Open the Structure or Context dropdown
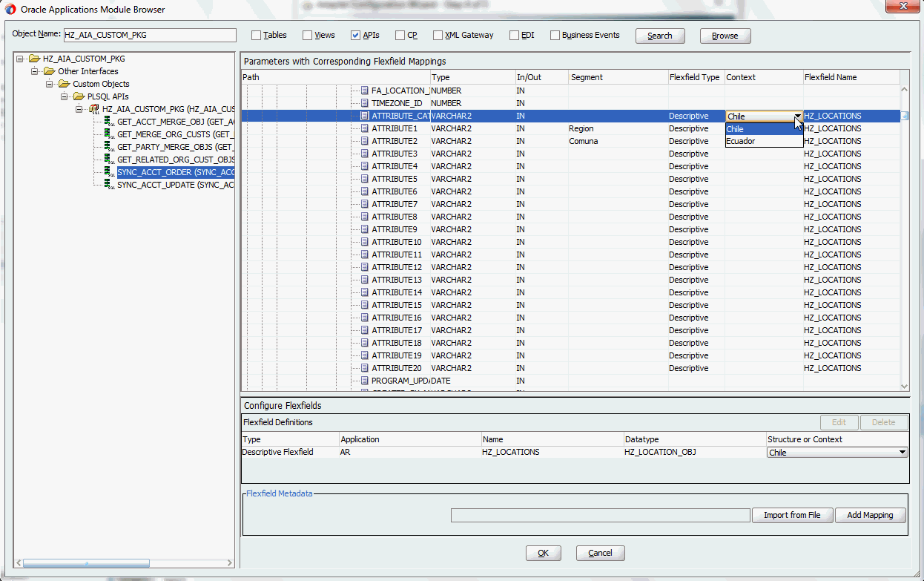924x581 pixels. [x=837, y=452]
